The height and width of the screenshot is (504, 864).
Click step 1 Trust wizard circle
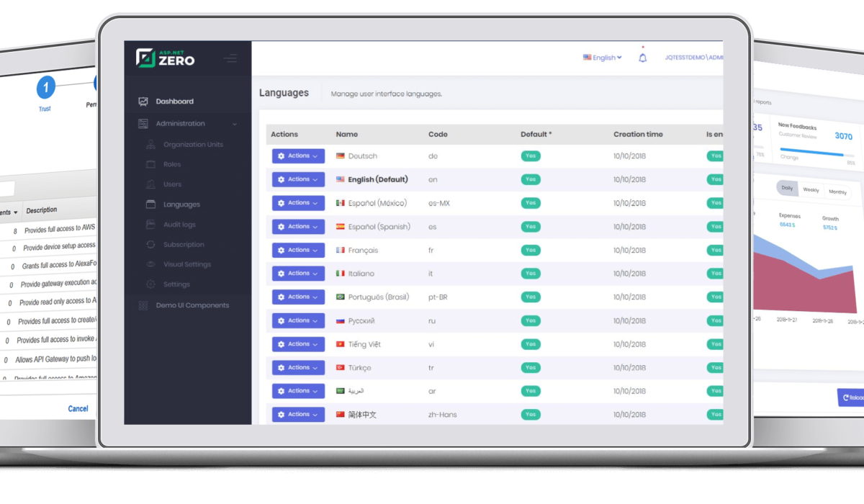45,89
